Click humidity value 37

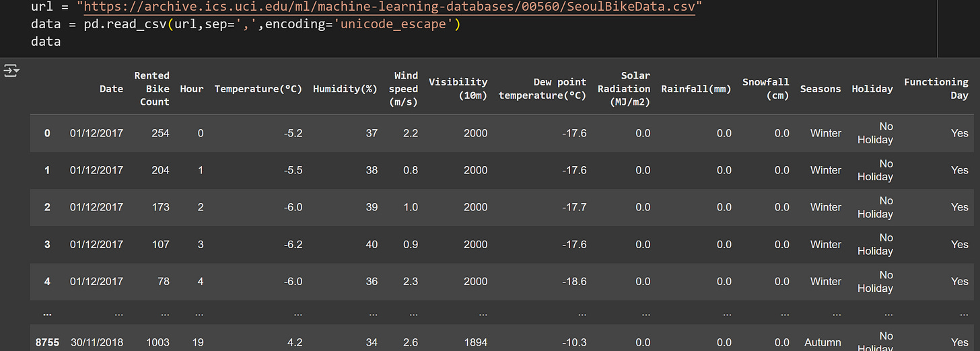pyautogui.click(x=372, y=133)
